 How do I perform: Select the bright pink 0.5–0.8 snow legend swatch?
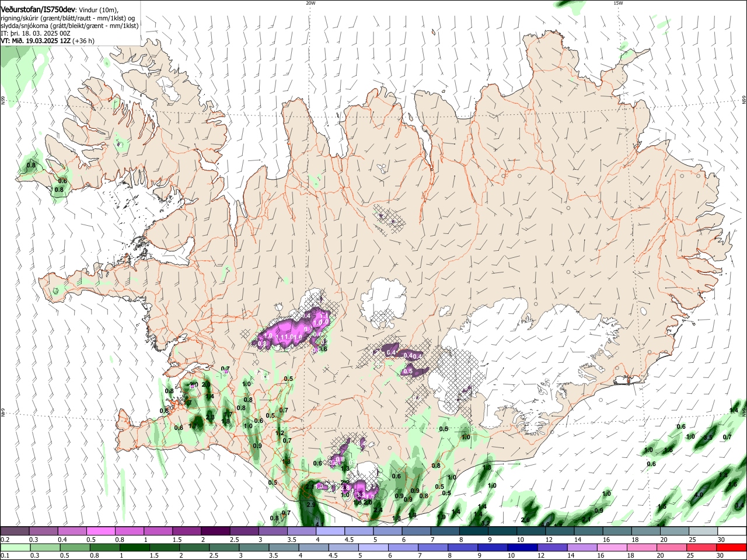[x=101, y=531]
